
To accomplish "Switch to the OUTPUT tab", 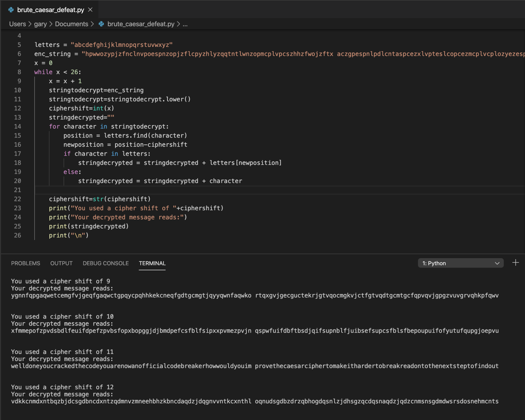I will [61, 263].
